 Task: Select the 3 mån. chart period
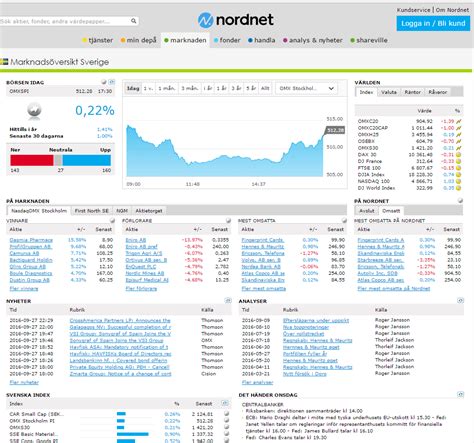(x=190, y=88)
